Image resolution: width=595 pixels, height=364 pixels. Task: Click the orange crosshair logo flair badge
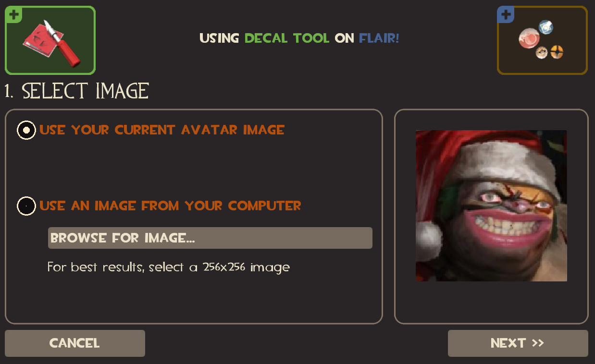coord(557,52)
